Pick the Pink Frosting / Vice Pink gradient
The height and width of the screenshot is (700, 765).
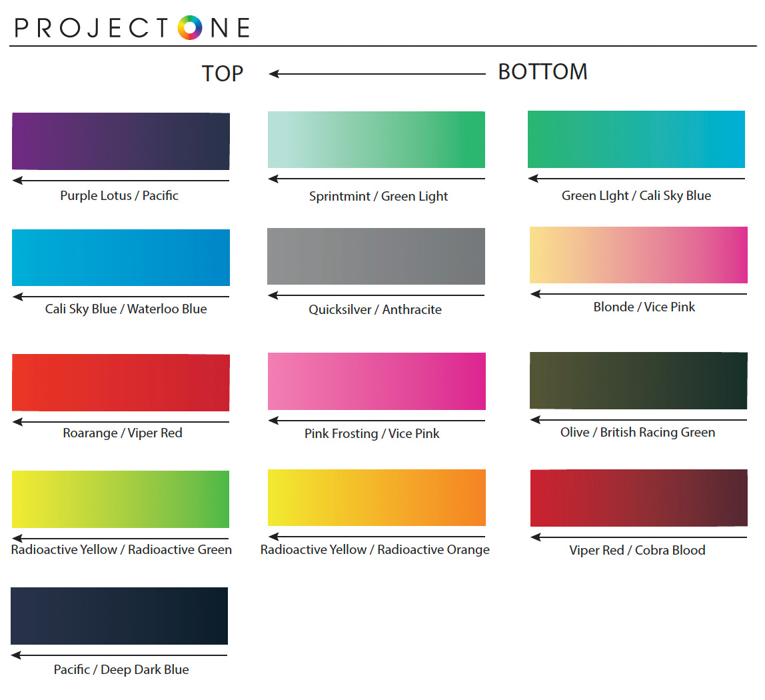pos(377,381)
